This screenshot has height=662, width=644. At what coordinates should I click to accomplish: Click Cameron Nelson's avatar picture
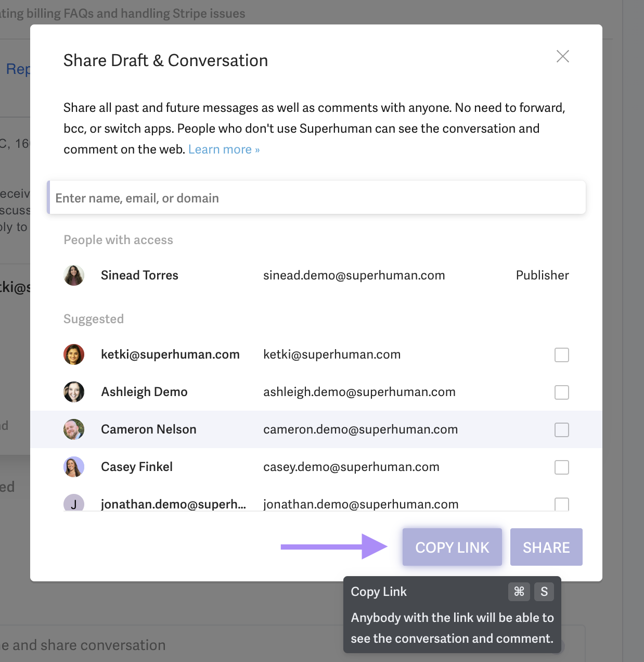(74, 429)
